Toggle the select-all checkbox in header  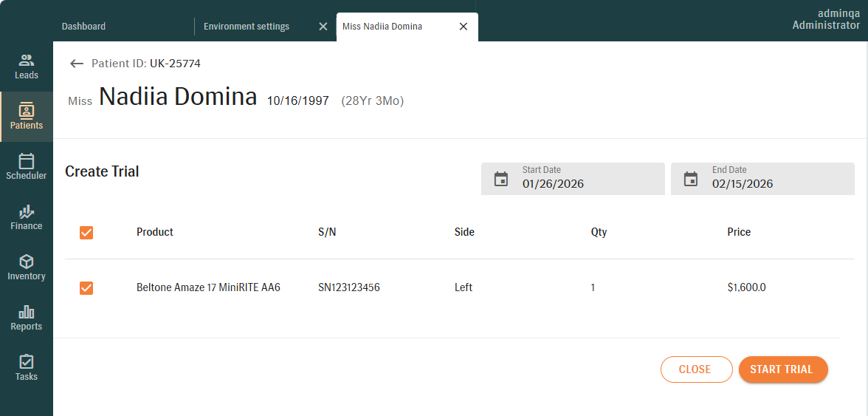click(x=86, y=233)
